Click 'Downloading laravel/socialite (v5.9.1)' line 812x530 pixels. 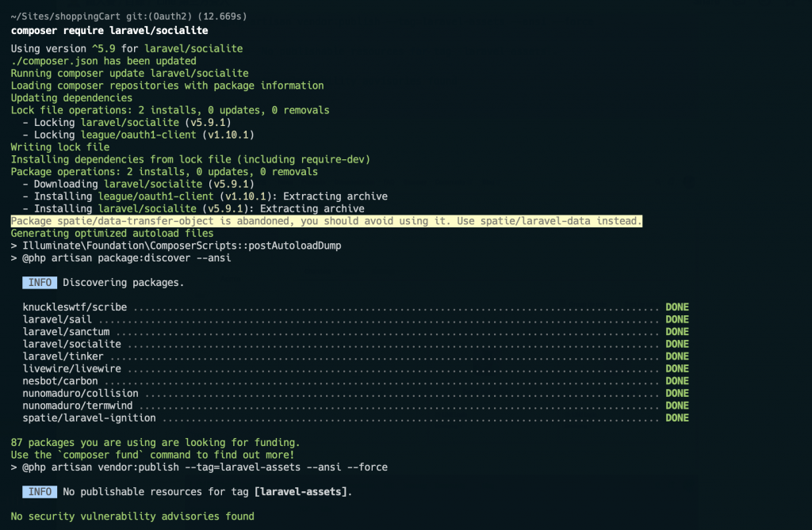tap(138, 185)
